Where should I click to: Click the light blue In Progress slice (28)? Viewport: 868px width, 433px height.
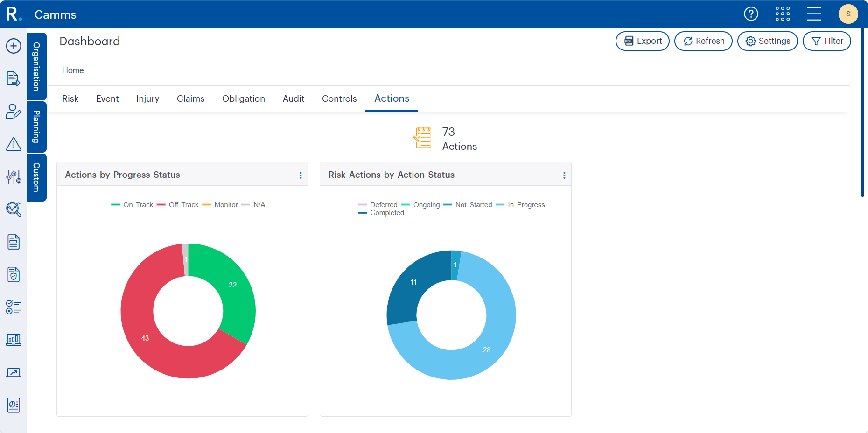coord(487,349)
